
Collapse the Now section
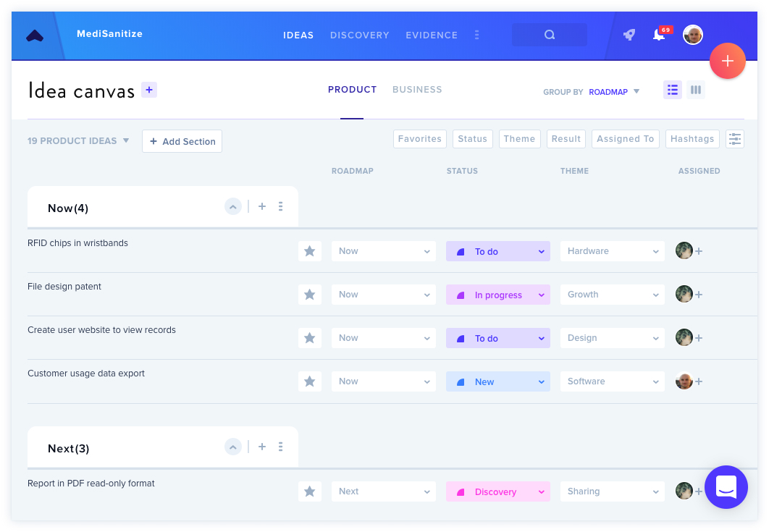click(x=233, y=206)
